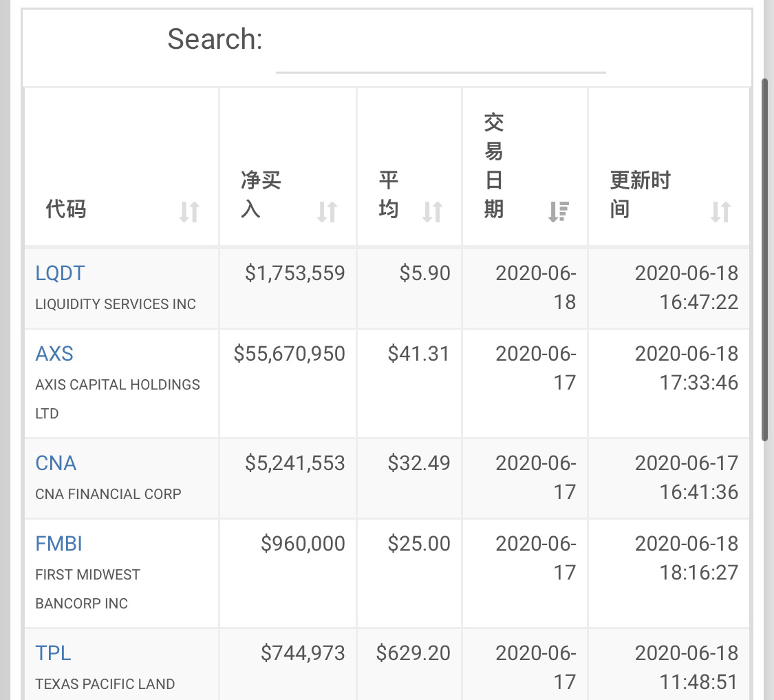The width and height of the screenshot is (774, 700).
Task: Click the $5.90 average price cell
Action: pyautogui.click(x=425, y=273)
